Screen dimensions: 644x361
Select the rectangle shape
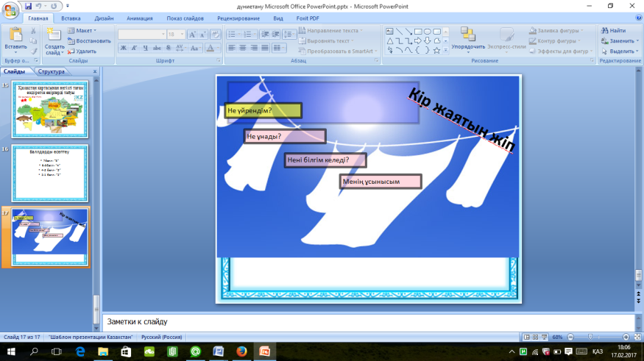(x=418, y=31)
